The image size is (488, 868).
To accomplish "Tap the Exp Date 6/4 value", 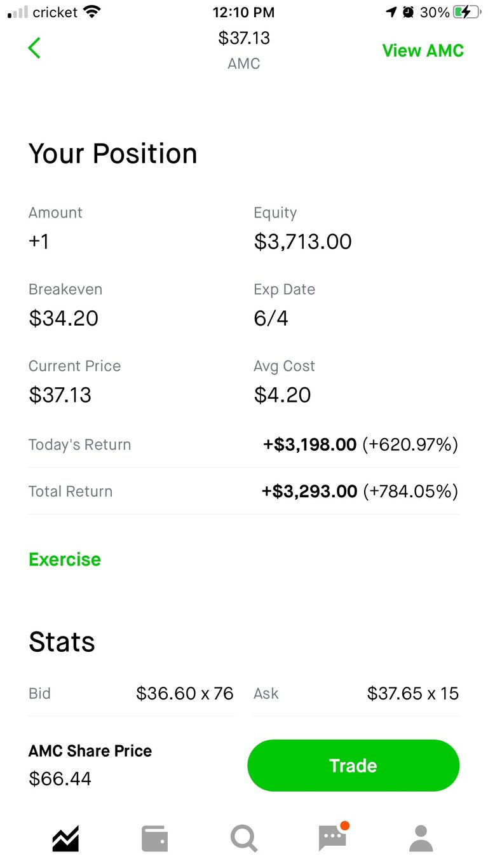I will pyautogui.click(x=271, y=318).
